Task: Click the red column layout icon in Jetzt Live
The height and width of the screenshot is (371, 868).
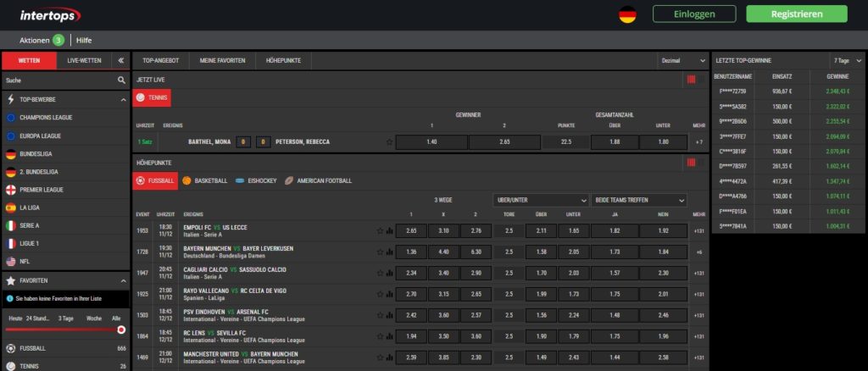Action: (691, 80)
